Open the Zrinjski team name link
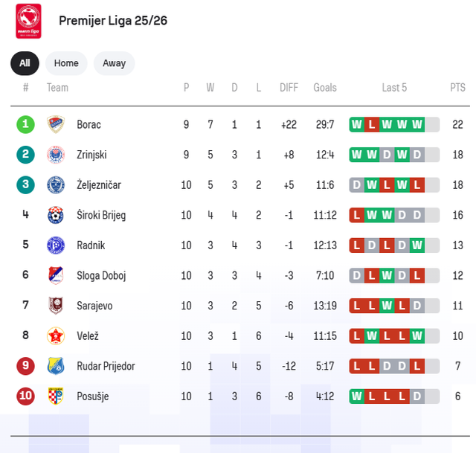Screen dimensions: 476x453 (x=91, y=155)
